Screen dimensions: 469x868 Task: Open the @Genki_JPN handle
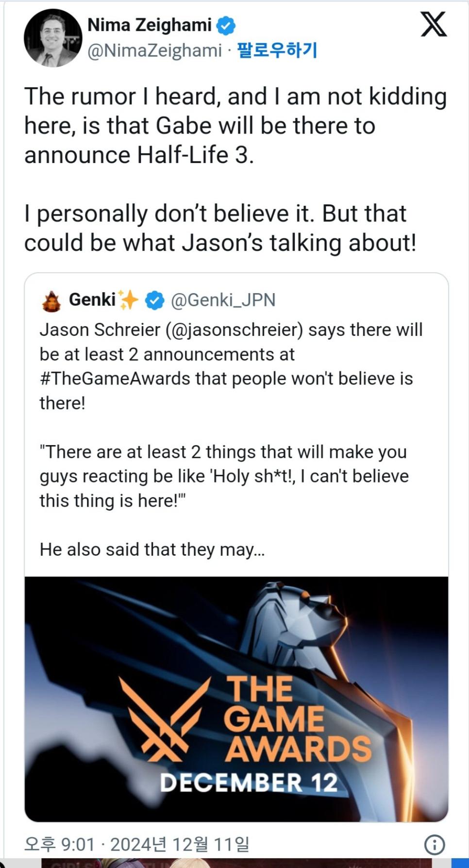coord(223,300)
